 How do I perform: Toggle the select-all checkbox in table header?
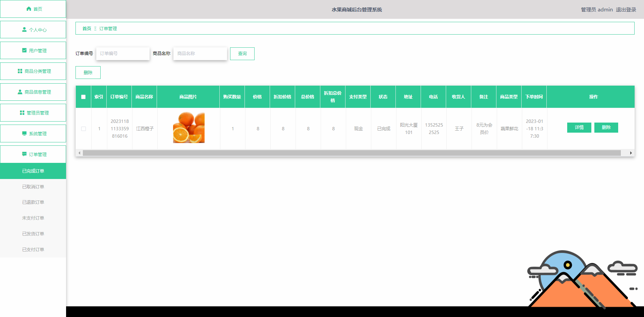[84, 97]
